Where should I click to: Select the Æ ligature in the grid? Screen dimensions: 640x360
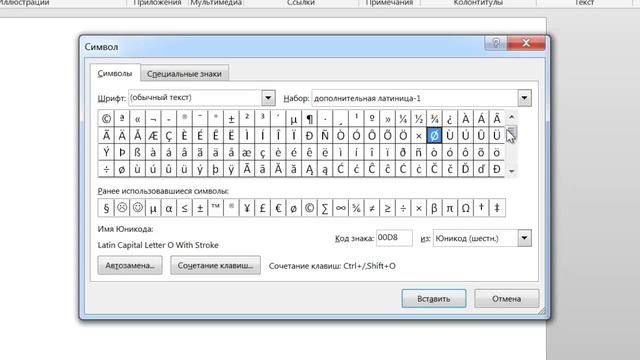pyautogui.click(x=153, y=135)
